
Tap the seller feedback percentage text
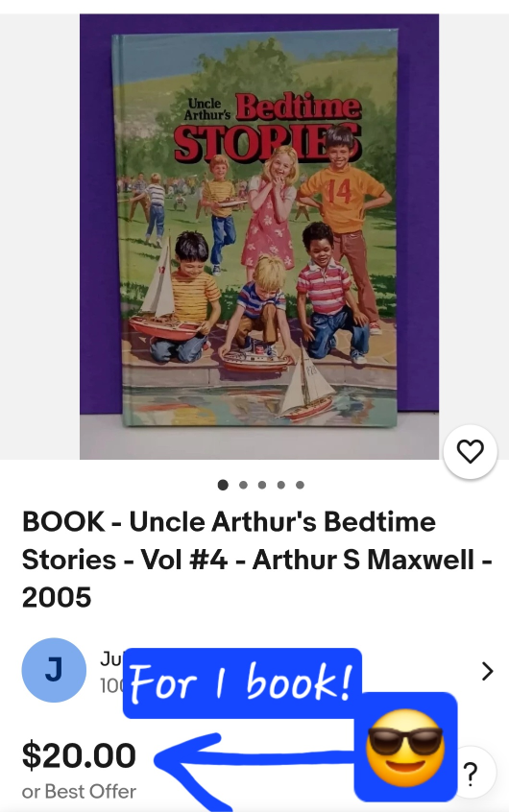(111, 685)
